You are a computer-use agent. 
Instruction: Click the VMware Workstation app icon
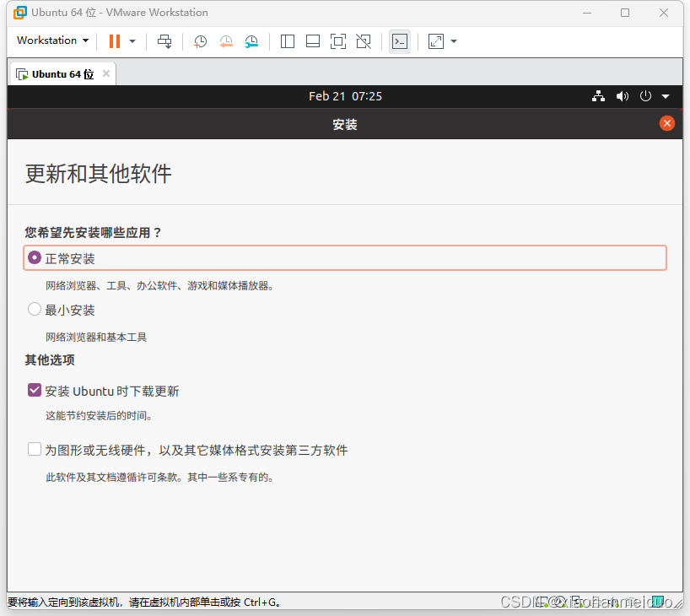pyautogui.click(x=19, y=13)
